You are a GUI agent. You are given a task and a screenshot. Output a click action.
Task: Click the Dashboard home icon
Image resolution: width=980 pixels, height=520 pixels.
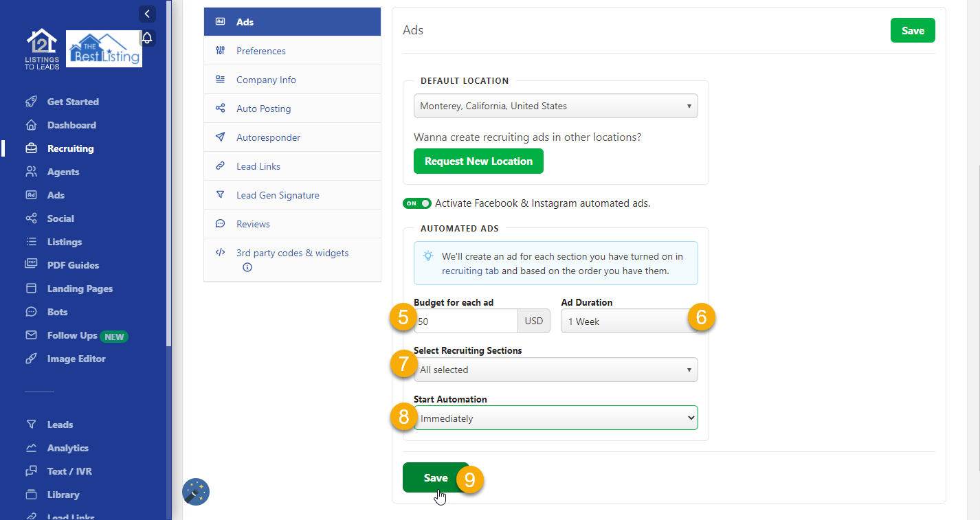point(31,125)
